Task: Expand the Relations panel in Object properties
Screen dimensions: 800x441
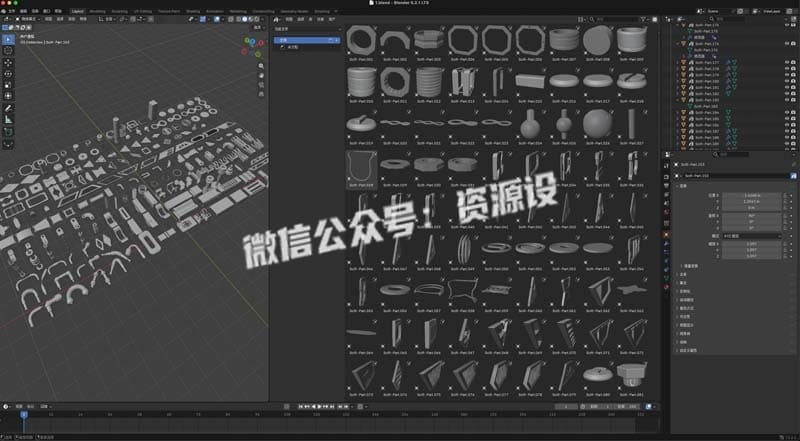Action: pyautogui.click(x=683, y=275)
